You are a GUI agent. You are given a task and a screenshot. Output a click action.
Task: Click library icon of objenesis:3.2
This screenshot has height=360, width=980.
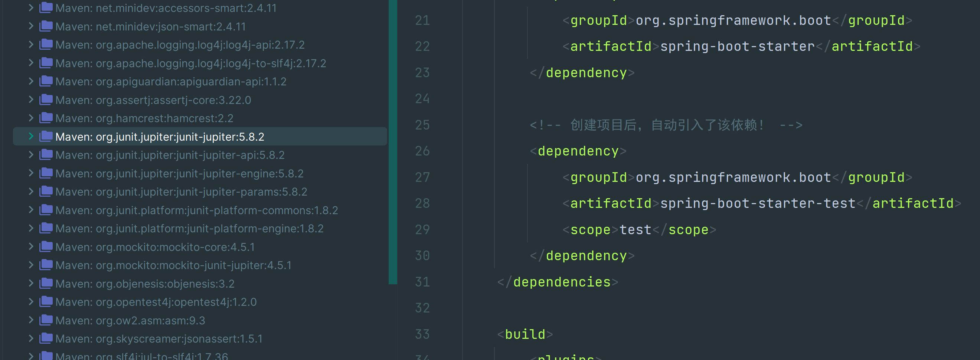point(46,283)
